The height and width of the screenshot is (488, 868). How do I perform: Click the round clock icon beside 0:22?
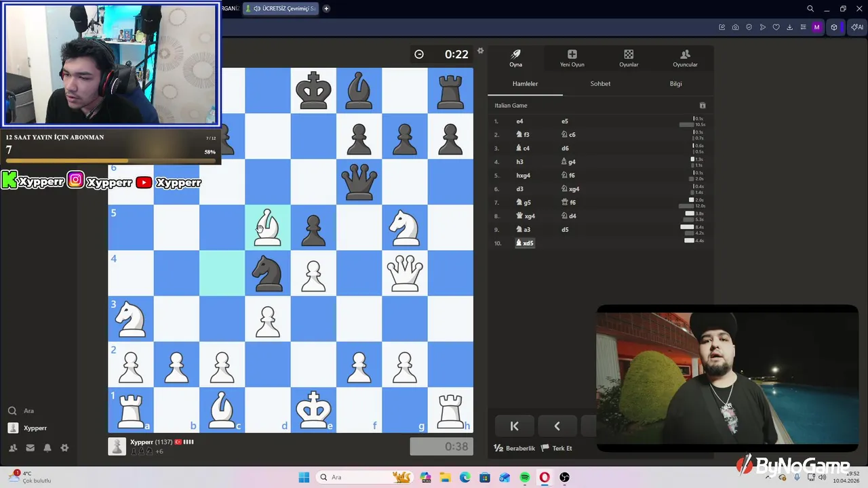pyautogui.click(x=419, y=54)
